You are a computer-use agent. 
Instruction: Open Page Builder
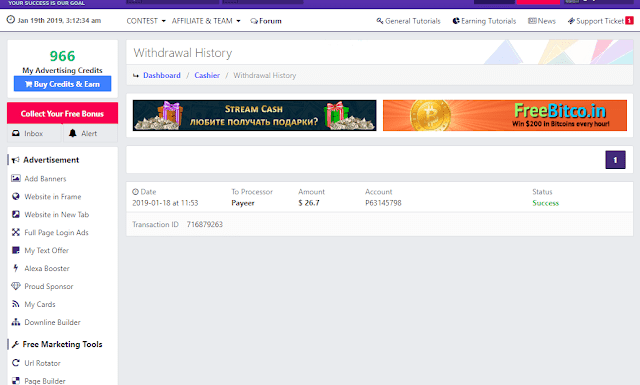click(44, 381)
